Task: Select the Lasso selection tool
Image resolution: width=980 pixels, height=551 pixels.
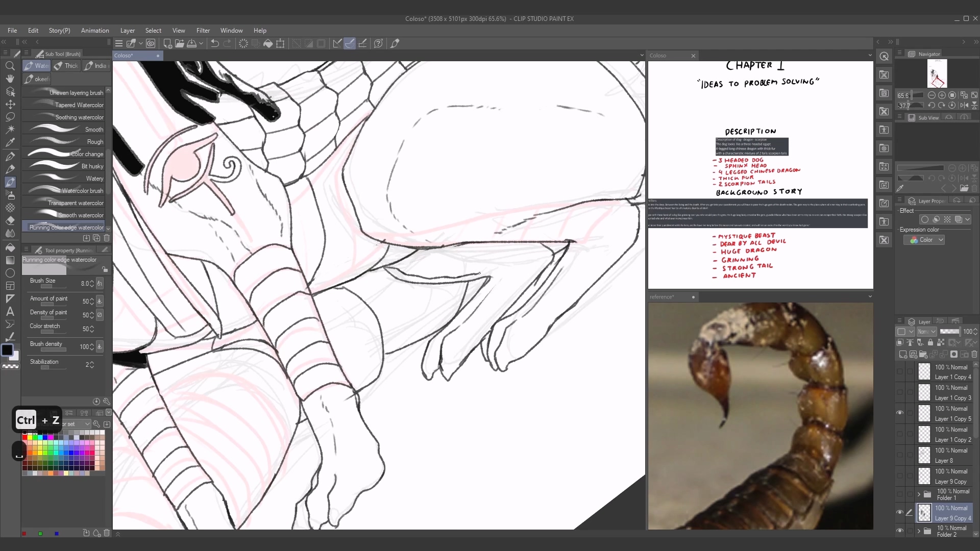Action: click(x=10, y=117)
